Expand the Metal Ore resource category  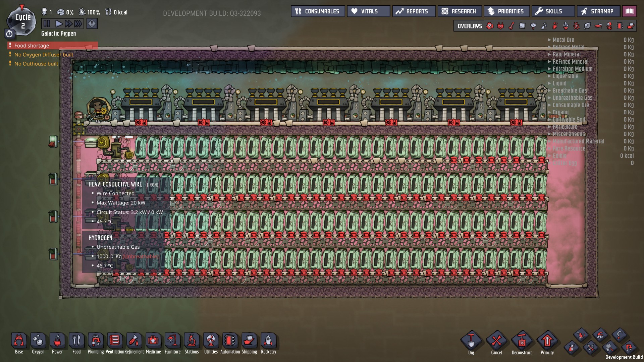click(563, 40)
